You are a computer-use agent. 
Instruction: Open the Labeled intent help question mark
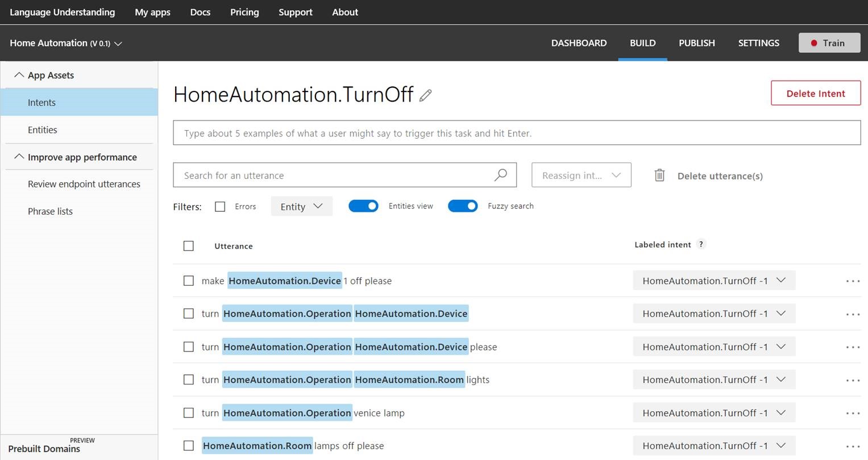click(701, 244)
